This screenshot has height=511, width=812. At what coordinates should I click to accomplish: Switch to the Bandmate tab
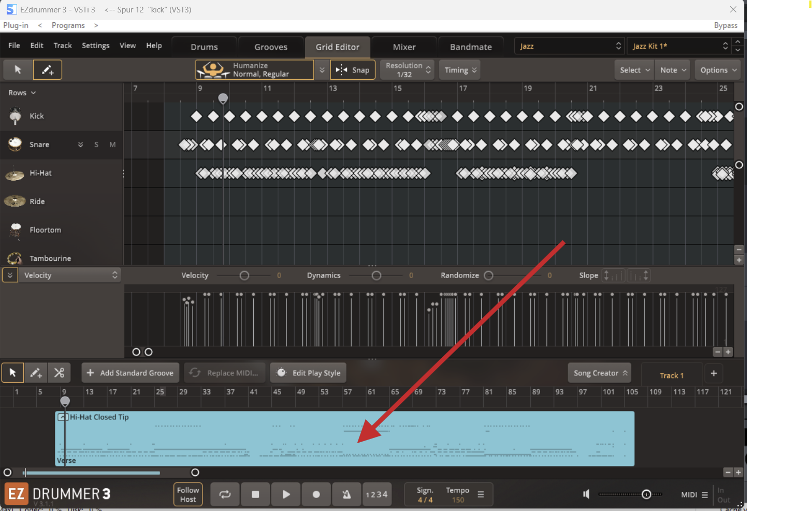point(471,47)
